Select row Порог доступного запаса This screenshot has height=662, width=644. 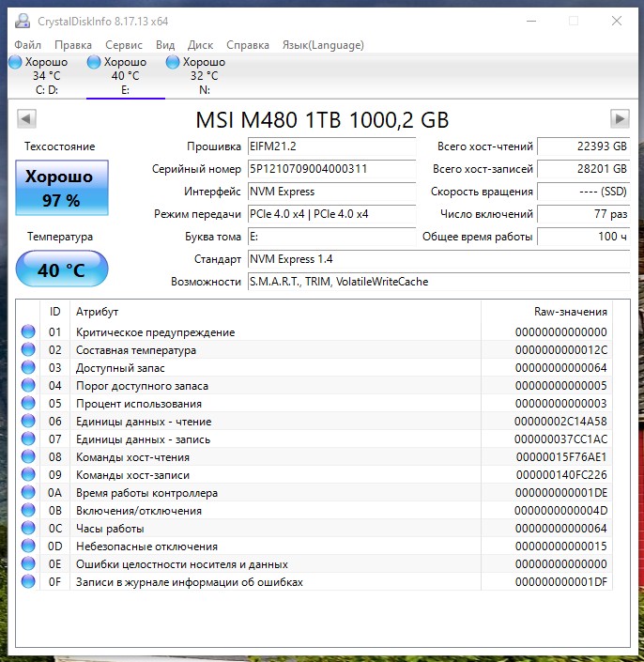coord(314,386)
